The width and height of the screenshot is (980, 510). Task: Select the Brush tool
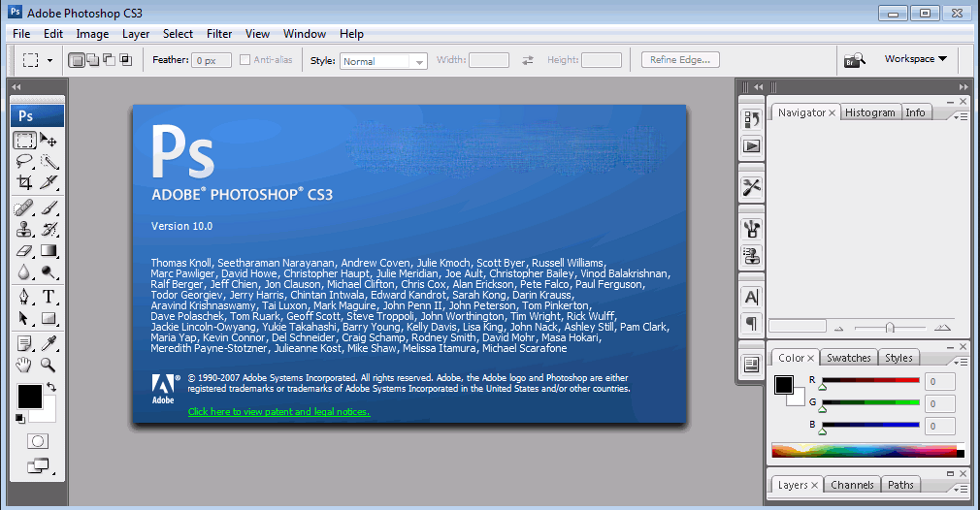(x=49, y=207)
